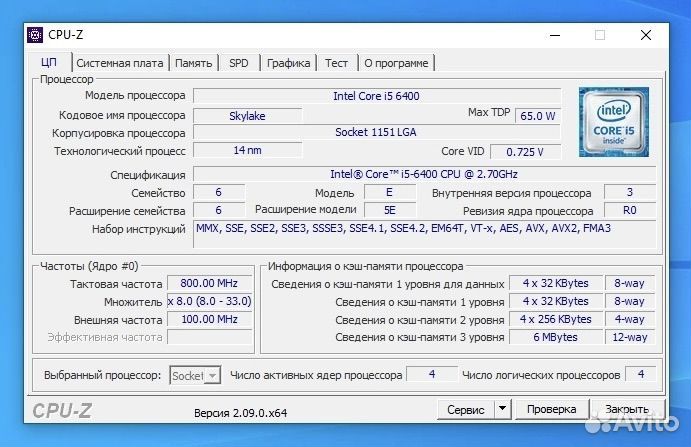Click the Socket 1151 LGA field

point(377,132)
